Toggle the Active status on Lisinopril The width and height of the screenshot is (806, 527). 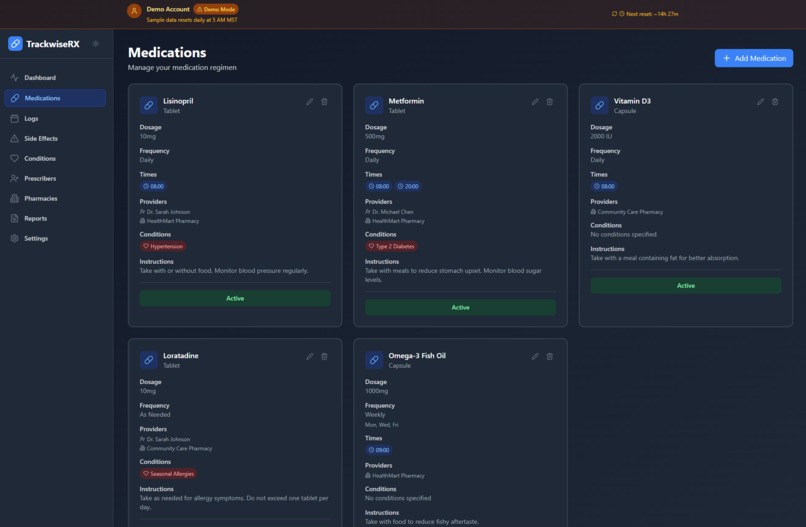[x=235, y=298]
